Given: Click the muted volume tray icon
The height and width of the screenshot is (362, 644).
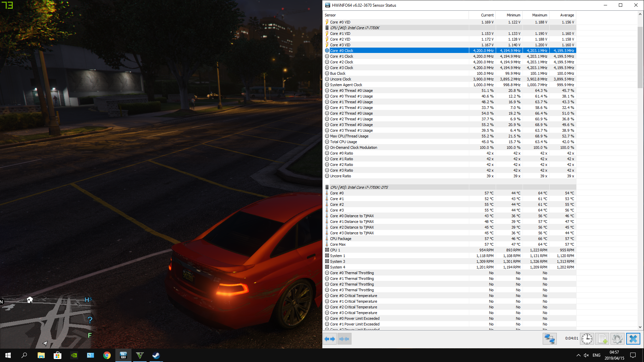Looking at the screenshot, I should coord(586,355).
